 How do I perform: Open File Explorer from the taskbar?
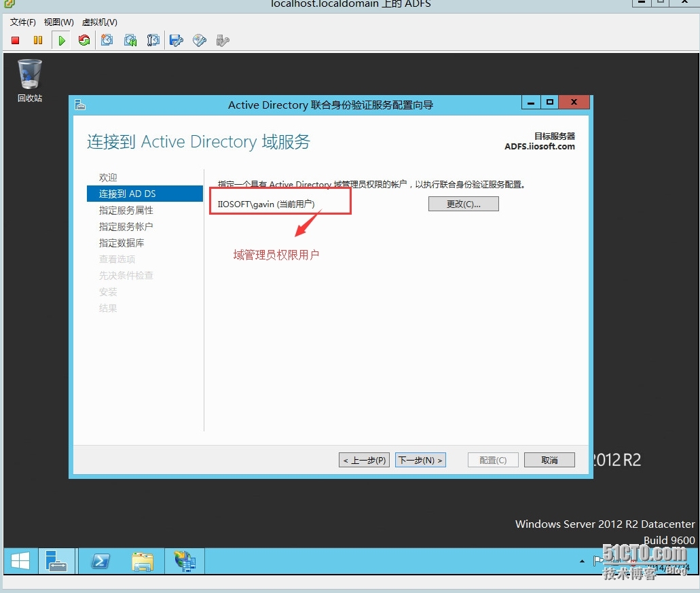(143, 561)
